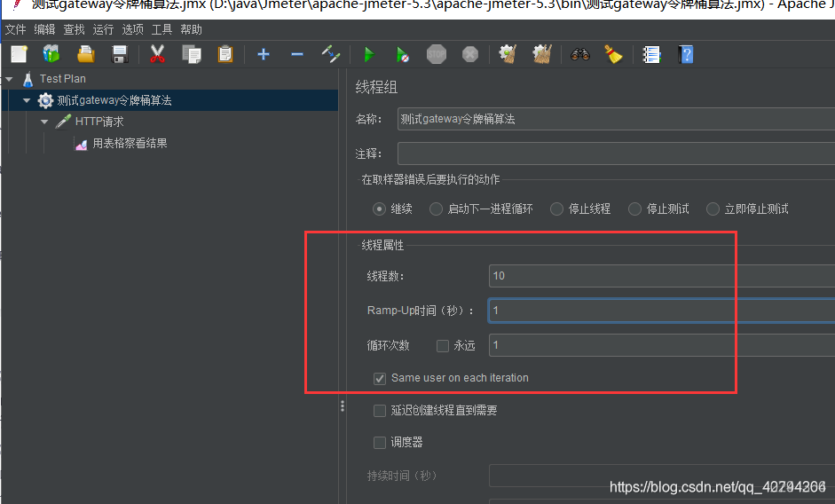This screenshot has width=835, height=504.
Task: Open the 文件 menu
Action: 15,29
